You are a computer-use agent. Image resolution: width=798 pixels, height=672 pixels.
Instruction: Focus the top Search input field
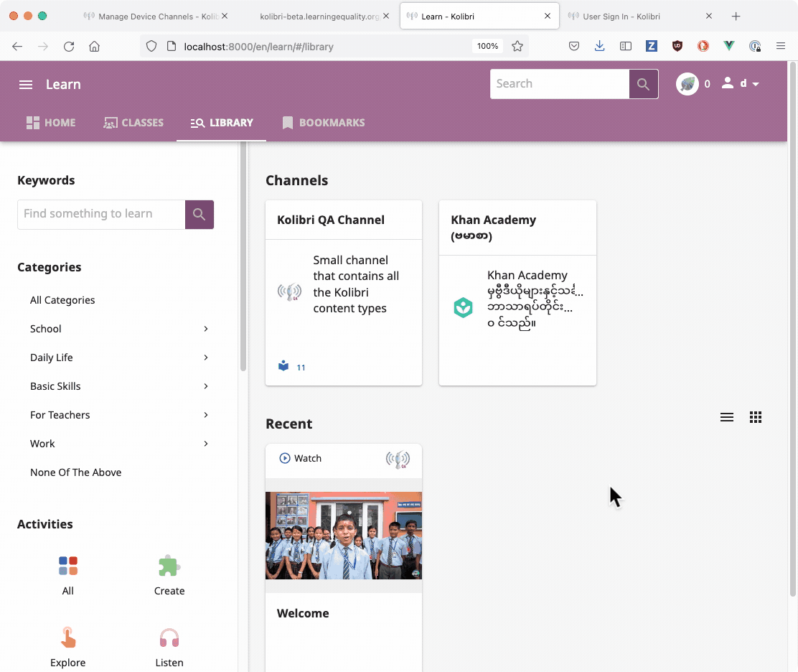coord(560,84)
